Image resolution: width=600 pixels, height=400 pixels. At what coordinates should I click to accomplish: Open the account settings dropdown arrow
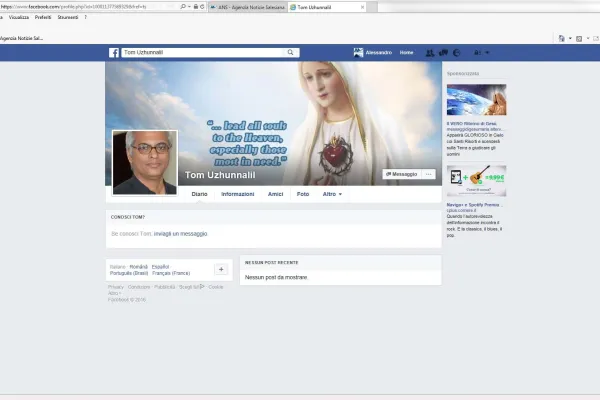(489, 52)
